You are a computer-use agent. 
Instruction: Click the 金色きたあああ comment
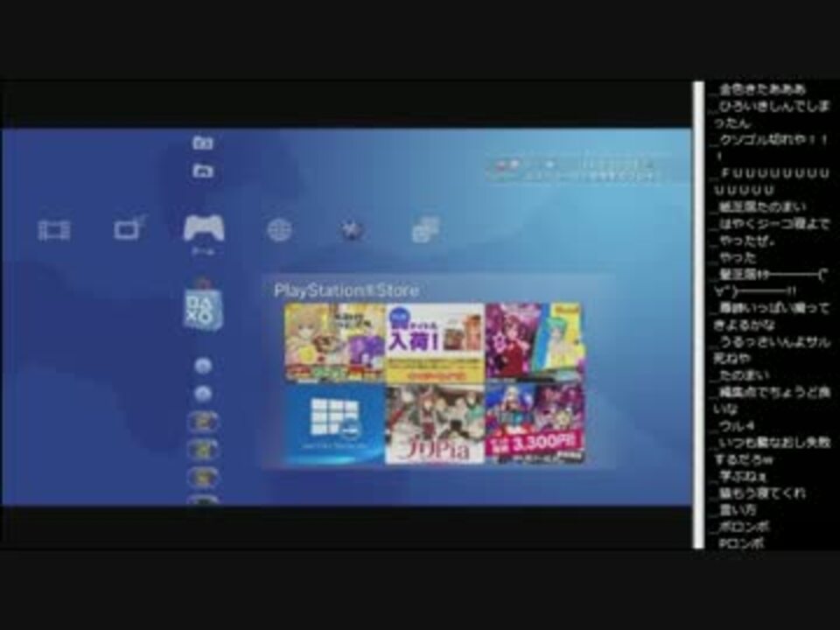(x=763, y=89)
